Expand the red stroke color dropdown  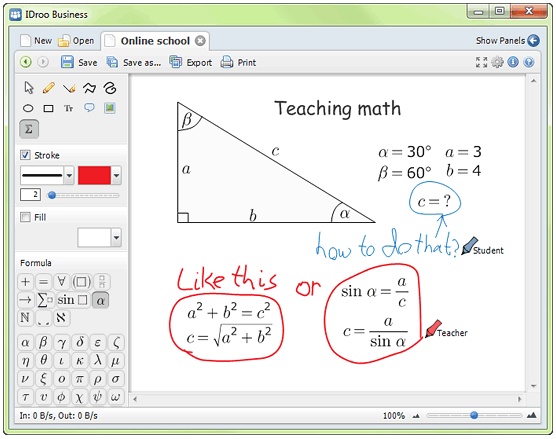(x=116, y=176)
